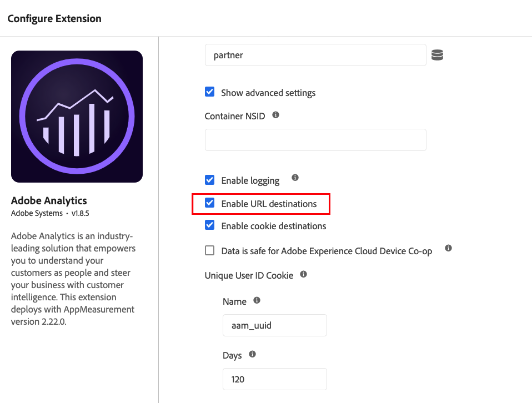The width and height of the screenshot is (532, 403).
Task: Show info tooltip for Enable logging
Action: coord(295,178)
